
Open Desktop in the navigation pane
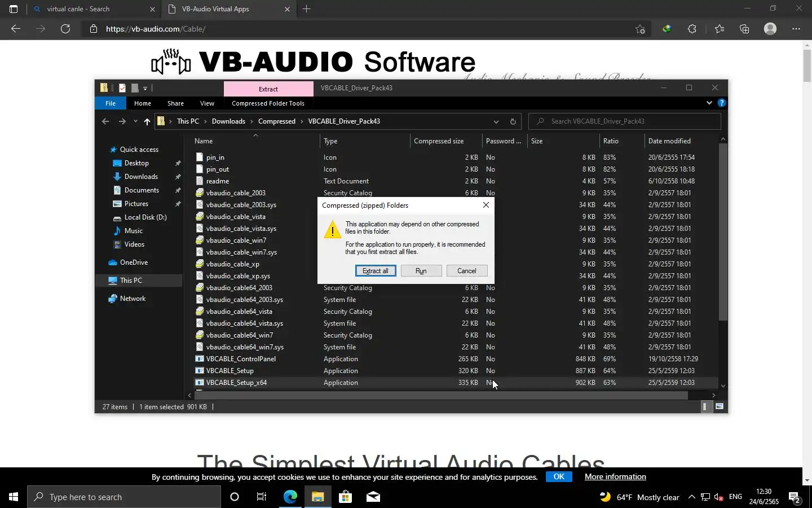[x=136, y=163]
